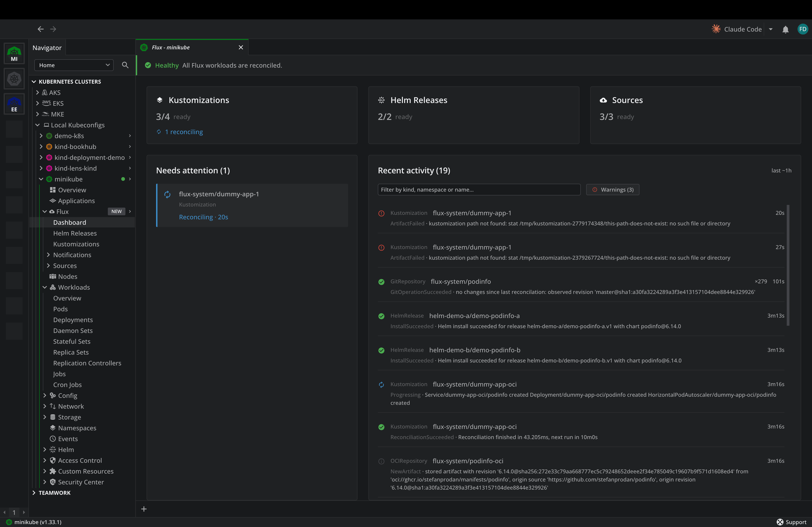Screen dimensions: 812x527
Task: Click the Events clock icon
Action: [x=53, y=439]
